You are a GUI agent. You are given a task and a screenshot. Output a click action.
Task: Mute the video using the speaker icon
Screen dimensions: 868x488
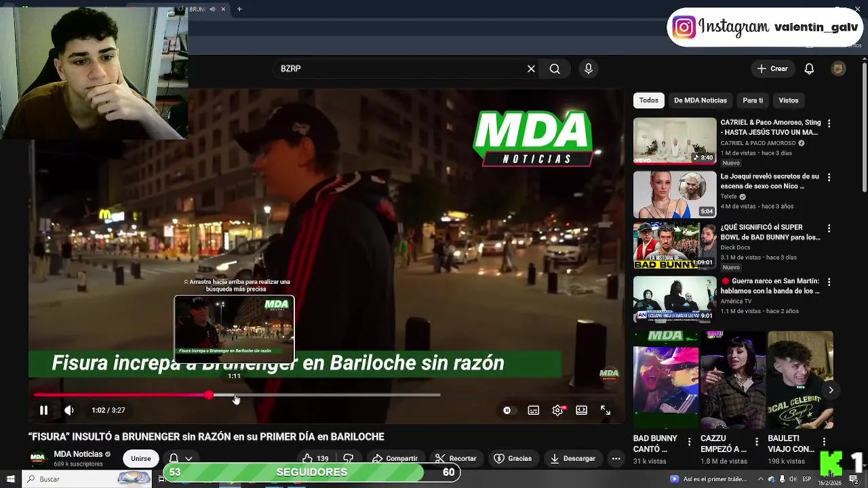69,410
